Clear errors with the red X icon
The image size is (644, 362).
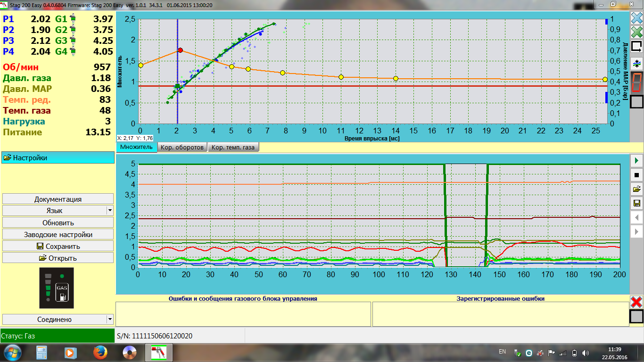pyautogui.click(x=636, y=302)
